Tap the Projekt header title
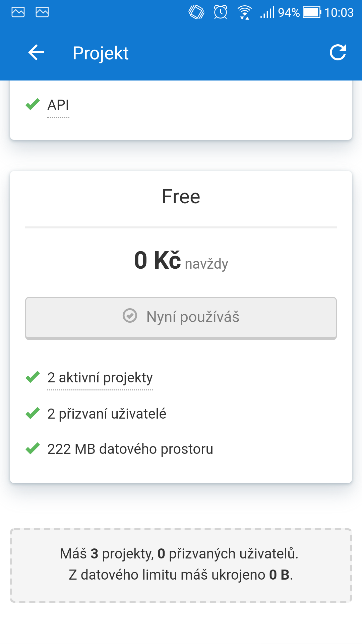This screenshot has width=362, height=644. coord(101,53)
